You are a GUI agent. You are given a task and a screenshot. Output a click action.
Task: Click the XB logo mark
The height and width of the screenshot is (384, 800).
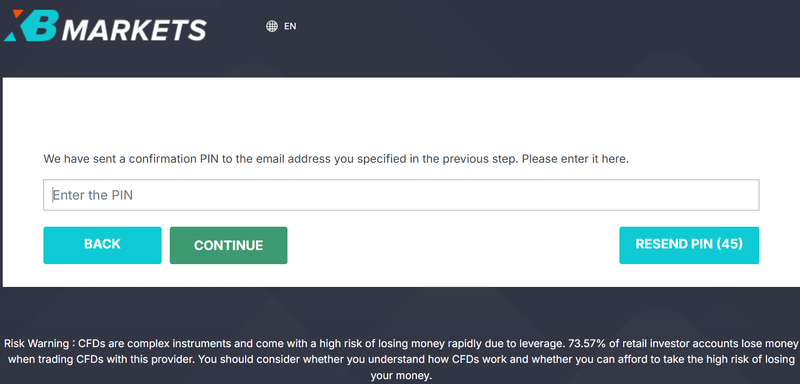[31, 25]
